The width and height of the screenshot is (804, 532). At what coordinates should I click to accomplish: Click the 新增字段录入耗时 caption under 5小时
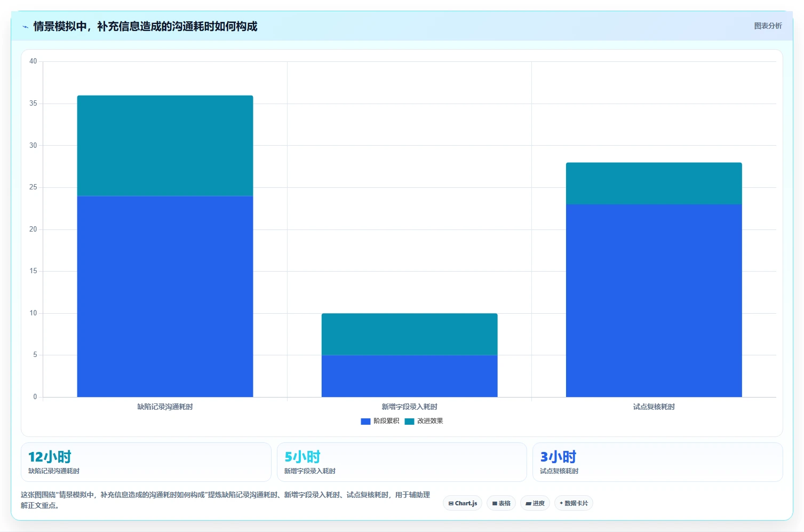[x=310, y=471]
